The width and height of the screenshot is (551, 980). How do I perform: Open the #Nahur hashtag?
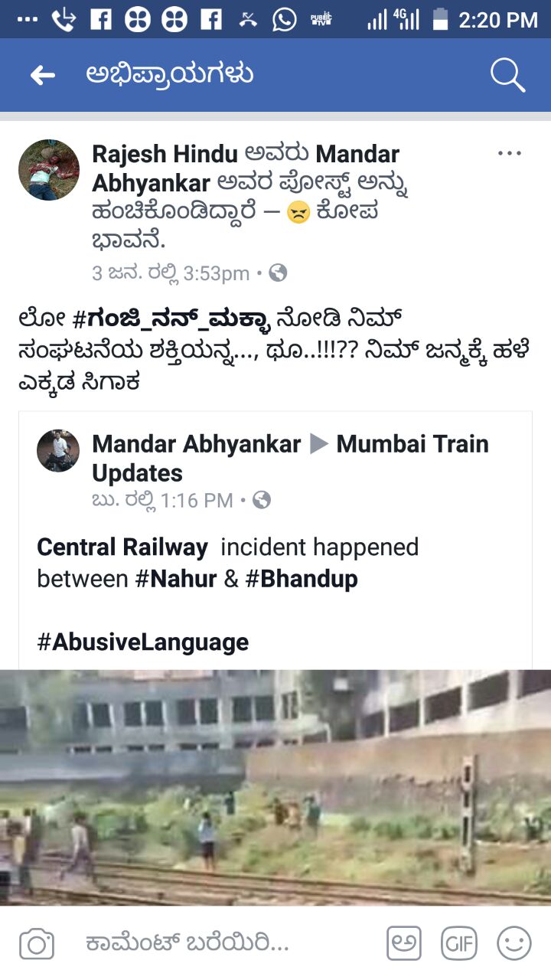(176, 579)
